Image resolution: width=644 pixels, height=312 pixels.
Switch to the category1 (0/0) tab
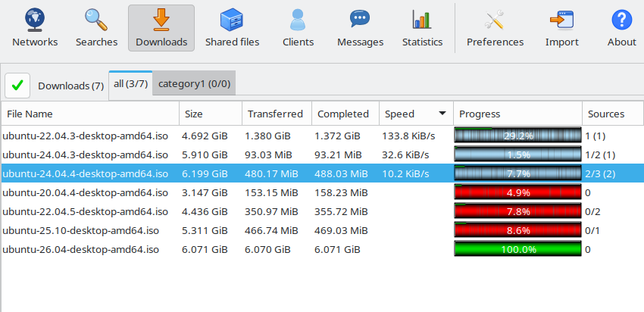(194, 84)
